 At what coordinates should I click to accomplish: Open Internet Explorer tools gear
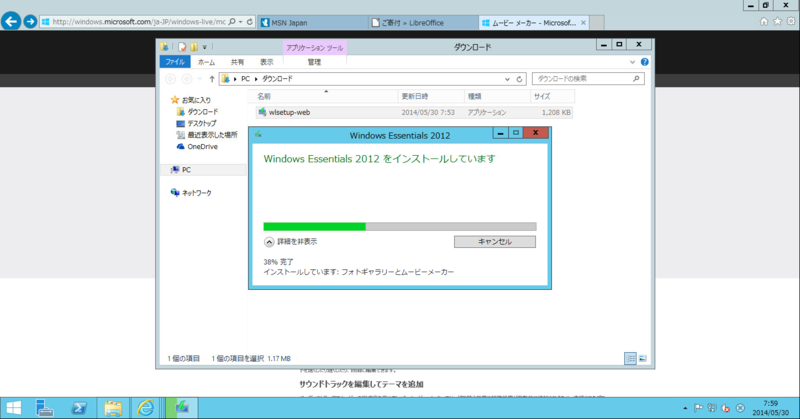pyautogui.click(x=791, y=21)
